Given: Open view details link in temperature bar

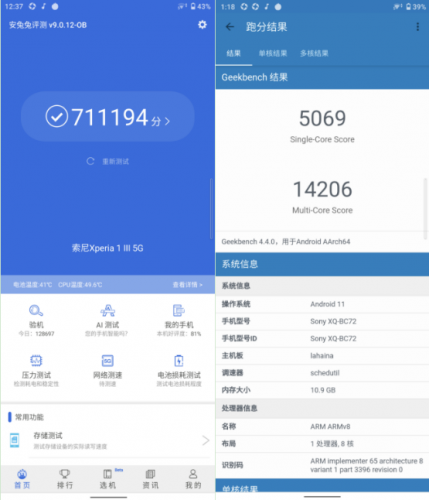Looking at the screenshot, I should pyautogui.click(x=187, y=285).
